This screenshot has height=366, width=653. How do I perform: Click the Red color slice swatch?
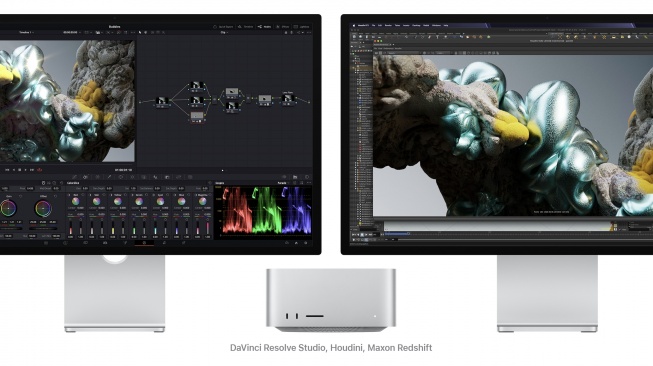75,202
